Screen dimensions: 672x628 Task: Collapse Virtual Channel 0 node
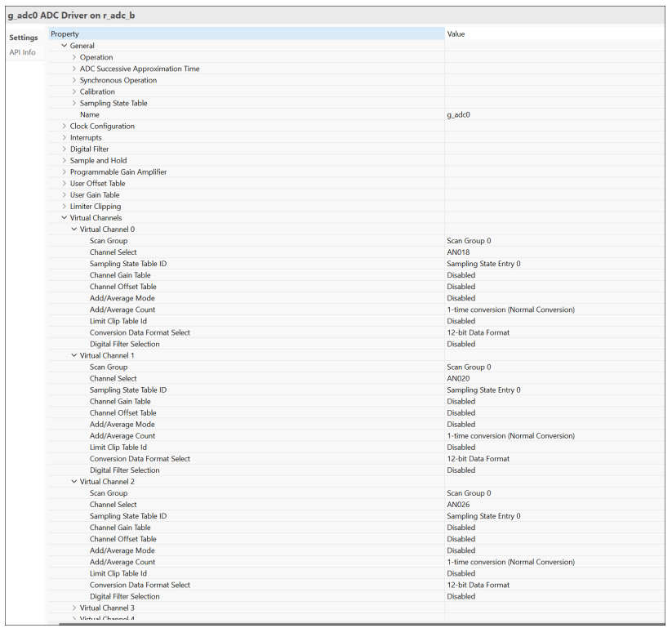pyautogui.click(x=74, y=229)
